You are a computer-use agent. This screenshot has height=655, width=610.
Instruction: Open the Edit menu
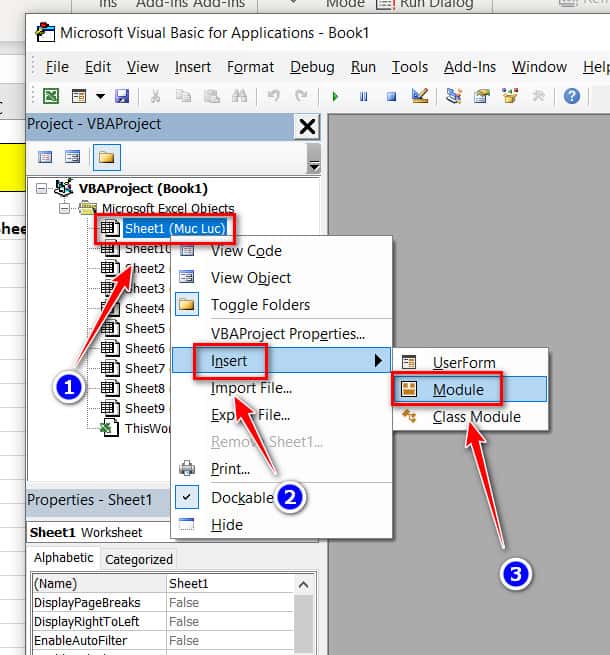pos(98,67)
